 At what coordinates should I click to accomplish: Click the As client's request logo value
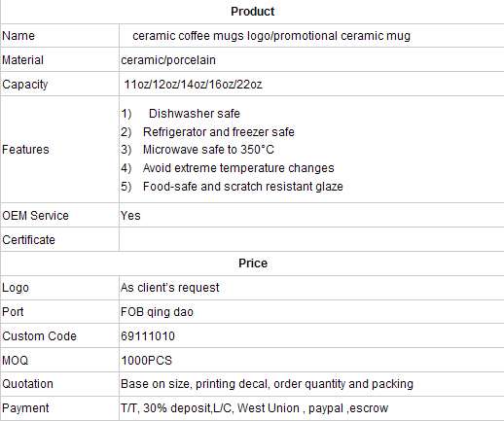[x=170, y=288]
